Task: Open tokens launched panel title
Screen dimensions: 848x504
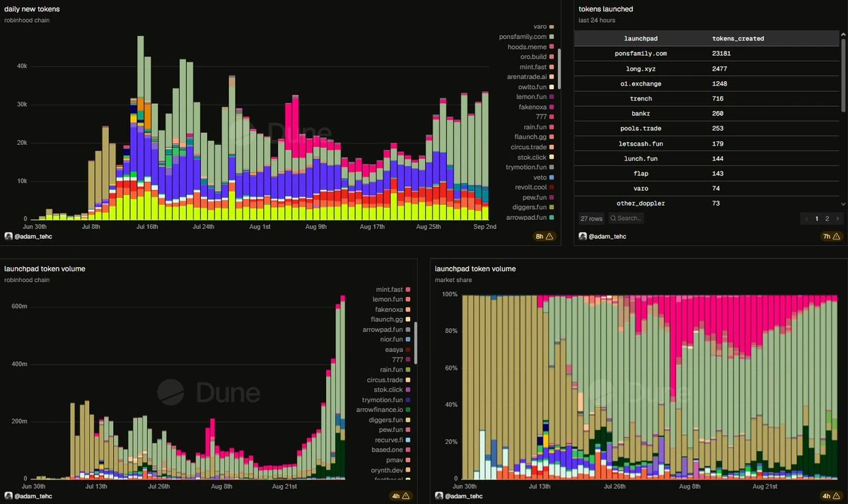Action: [605, 9]
